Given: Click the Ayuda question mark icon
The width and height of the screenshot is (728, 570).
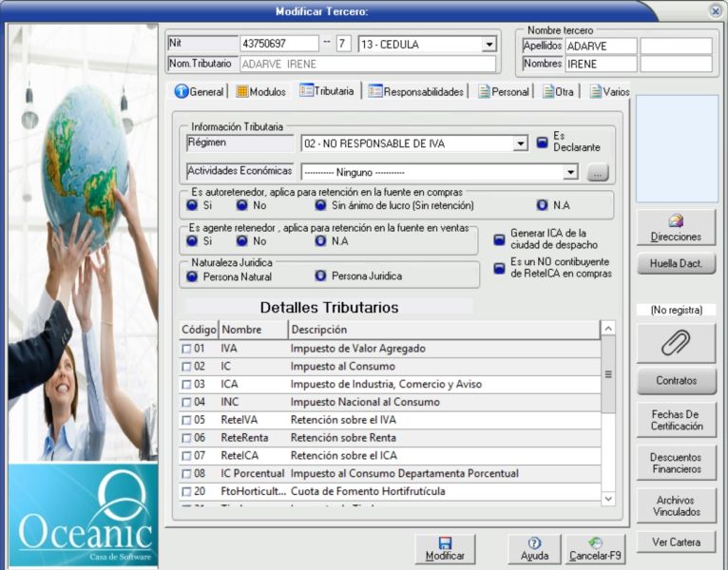Looking at the screenshot, I should [534, 542].
